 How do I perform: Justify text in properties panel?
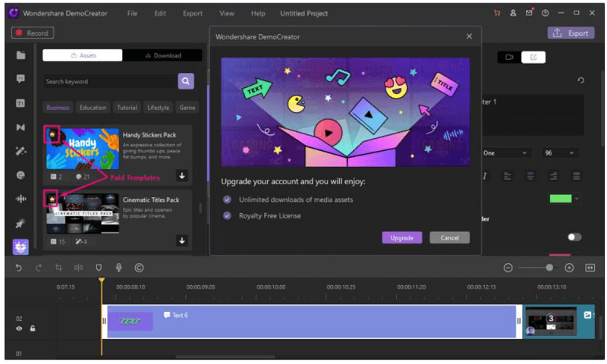click(x=577, y=177)
